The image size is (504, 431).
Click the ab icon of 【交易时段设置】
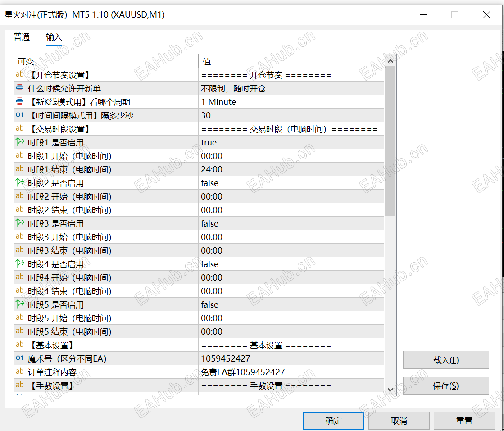pyautogui.click(x=20, y=128)
